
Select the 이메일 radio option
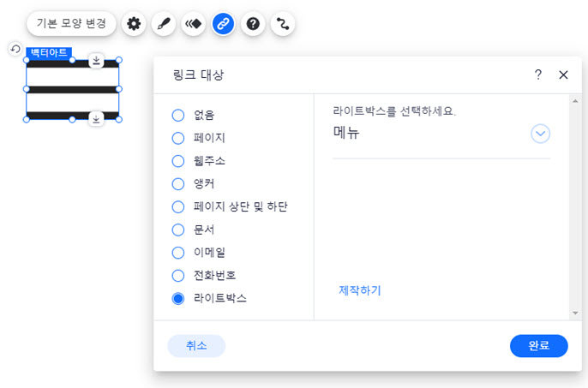tap(178, 253)
